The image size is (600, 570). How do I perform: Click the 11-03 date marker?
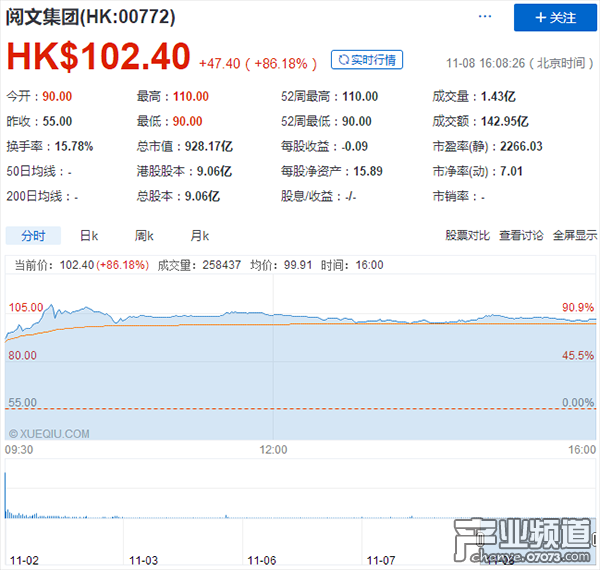[143, 561]
